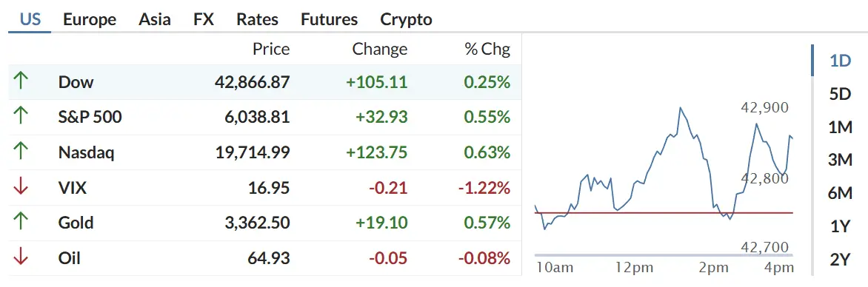
Task: Click the green up arrow beside Dow
Action: click(21, 82)
